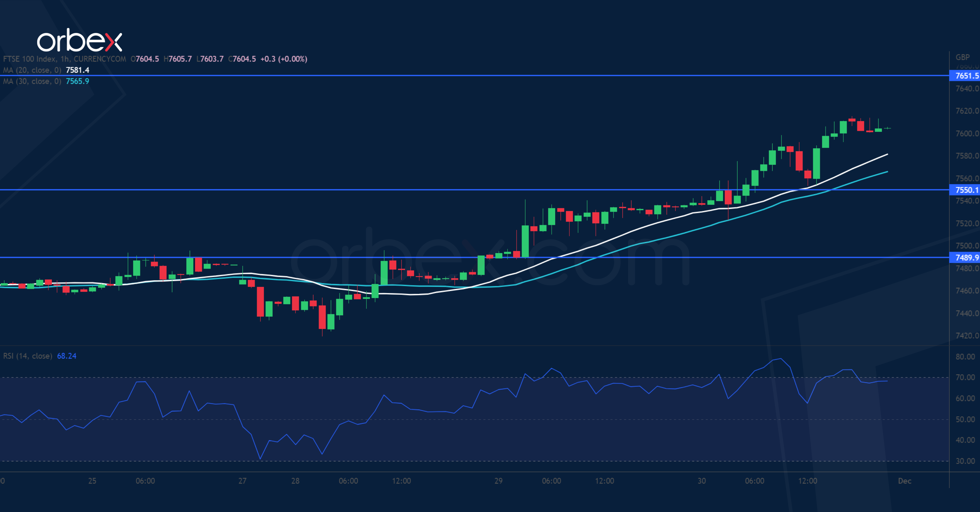Click the RSI value 68.24
This screenshot has width=980, height=512.
tap(67, 356)
